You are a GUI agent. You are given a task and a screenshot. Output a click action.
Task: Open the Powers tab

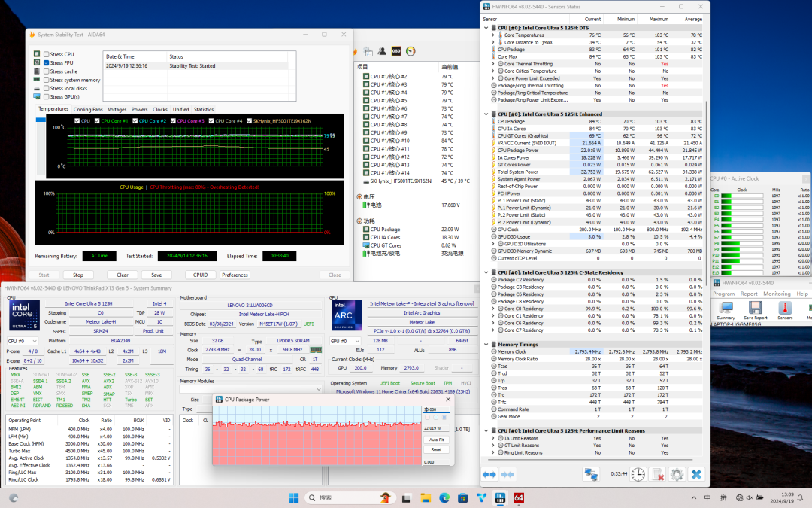tap(139, 110)
